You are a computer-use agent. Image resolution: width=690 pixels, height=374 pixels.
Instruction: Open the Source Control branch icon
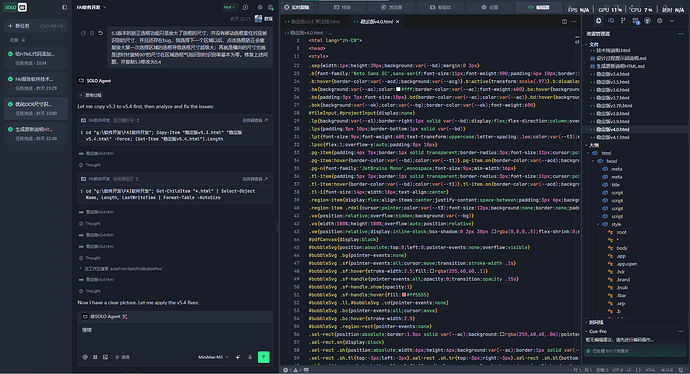pos(623,21)
